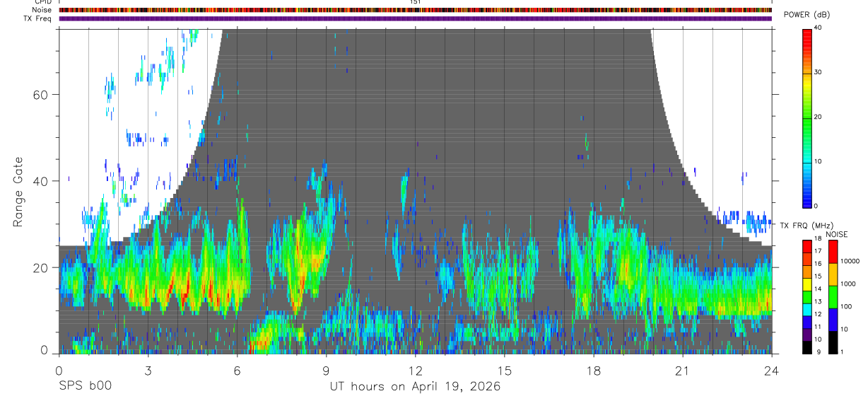Click the multicolored Noise strip at top
The height and width of the screenshot is (401, 868).
(415, 11)
